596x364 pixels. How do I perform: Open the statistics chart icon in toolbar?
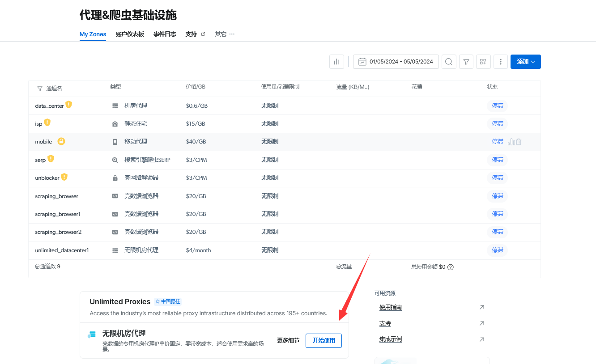[336, 62]
